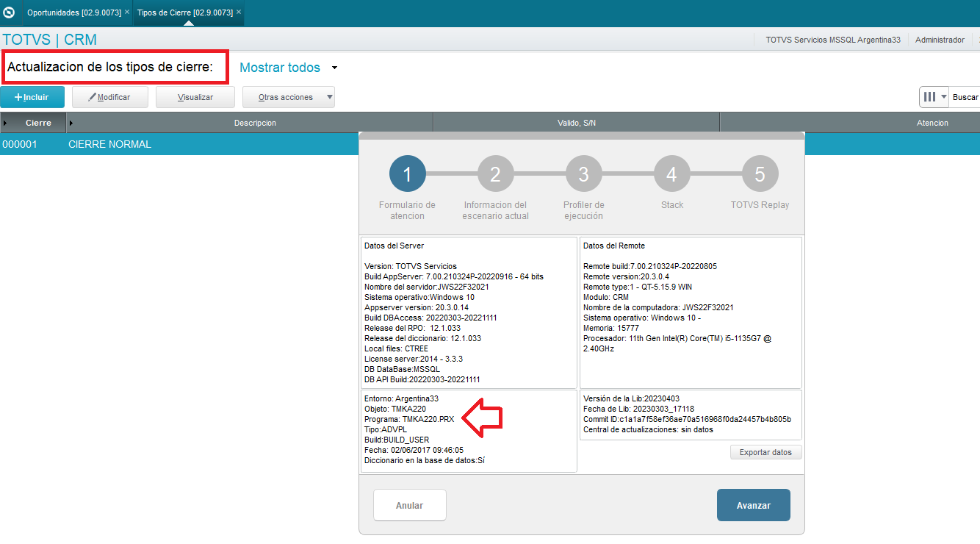Click the Nombre del servidor line
980x544 pixels.
point(427,287)
